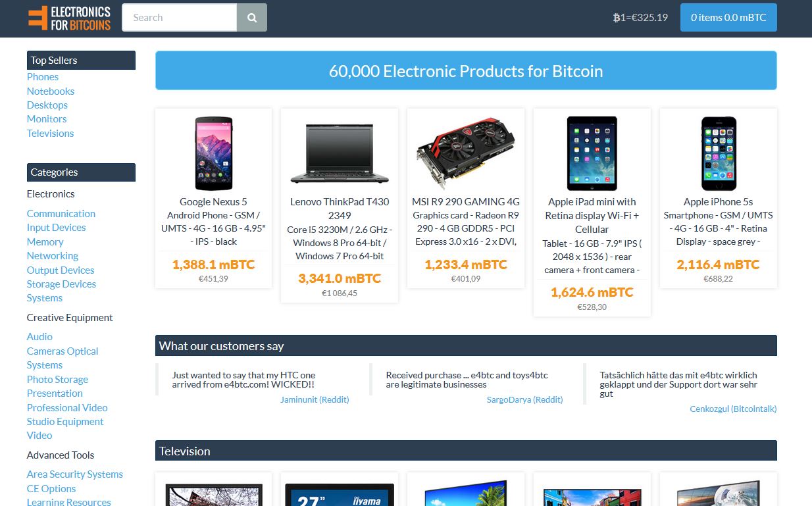Click the magnifier search button
Screen dimensions: 812x506
[x=252, y=18]
